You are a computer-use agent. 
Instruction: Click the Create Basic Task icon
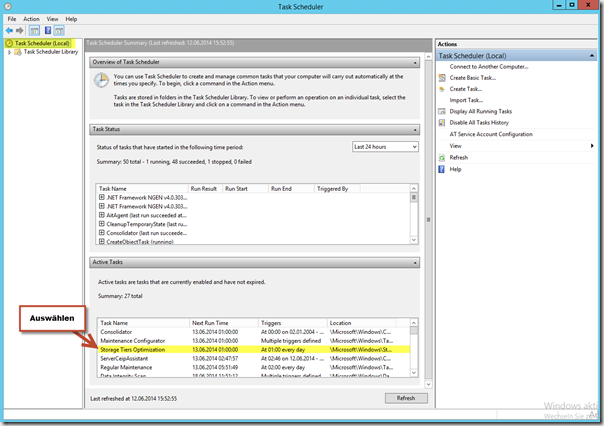pos(442,78)
